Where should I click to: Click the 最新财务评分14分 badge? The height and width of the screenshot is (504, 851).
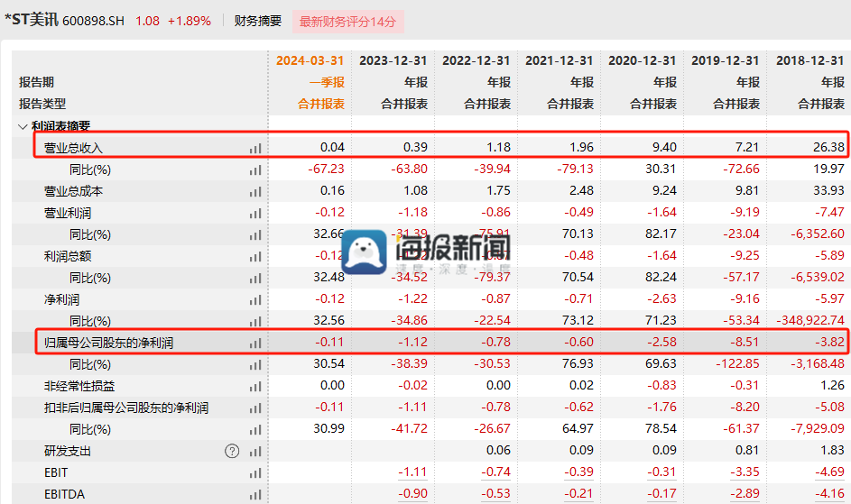pyautogui.click(x=347, y=22)
